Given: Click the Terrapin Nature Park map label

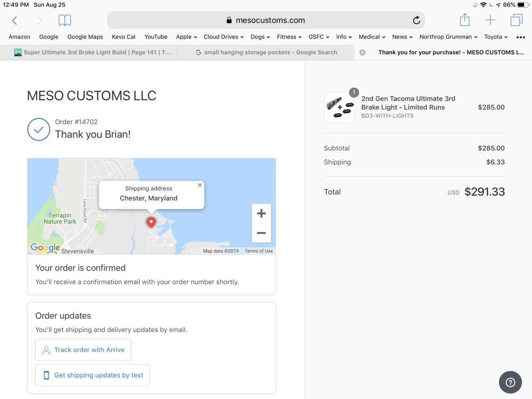Looking at the screenshot, I should click(60, 218).
